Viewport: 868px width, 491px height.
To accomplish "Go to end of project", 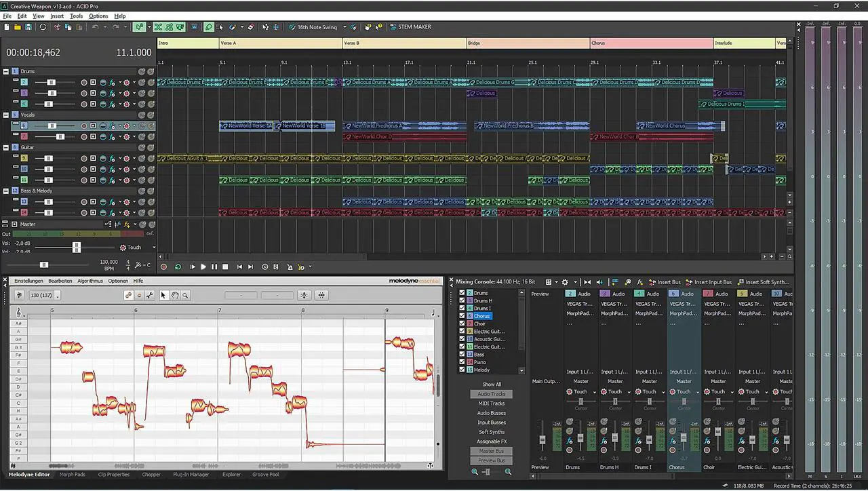I will [250, 267].
